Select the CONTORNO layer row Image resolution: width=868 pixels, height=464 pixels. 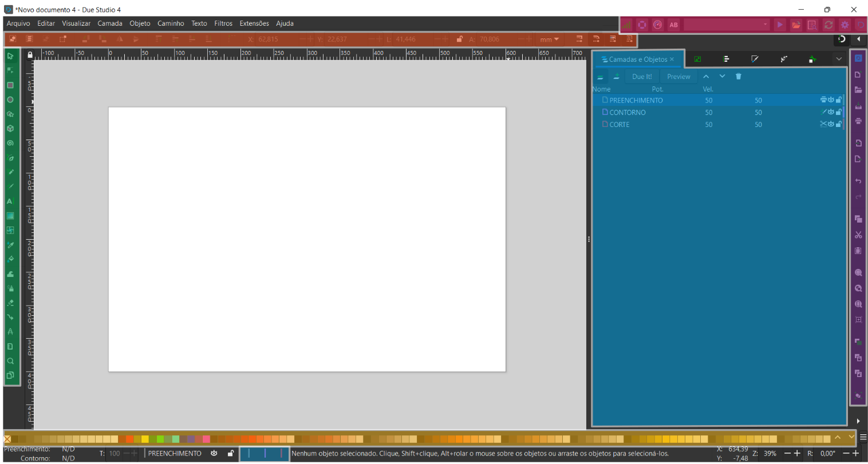tap(718, 112)
